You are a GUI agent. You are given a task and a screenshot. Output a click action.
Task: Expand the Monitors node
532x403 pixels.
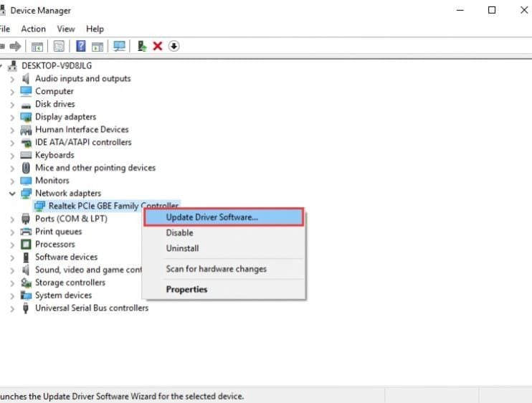pyautogui.click(x=12, y=181)
